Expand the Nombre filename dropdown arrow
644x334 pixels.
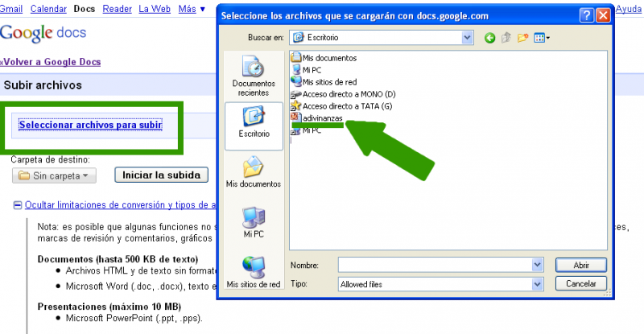click(537, 265)
